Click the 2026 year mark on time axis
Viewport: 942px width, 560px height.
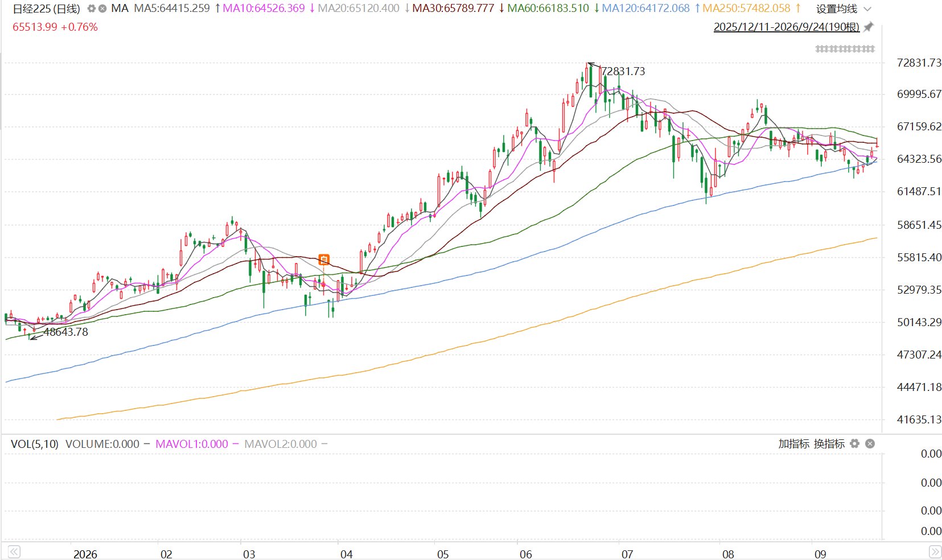coord(85,554)
